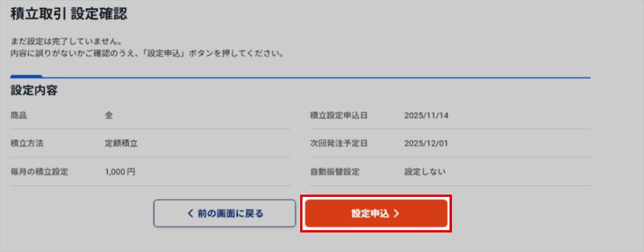Click the 積立取引 設定確認 page heading
This screenshot has height=252, width=644.
69,15
